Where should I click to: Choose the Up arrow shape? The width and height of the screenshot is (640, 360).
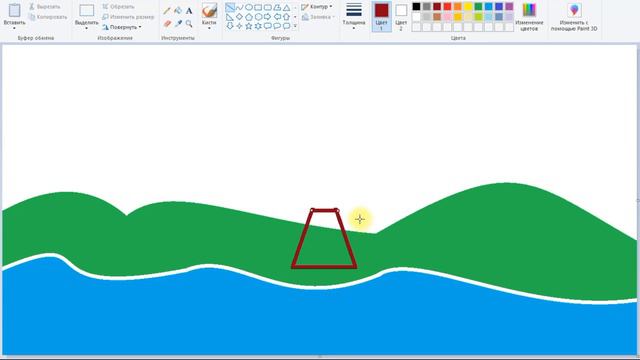coord(287,17)
